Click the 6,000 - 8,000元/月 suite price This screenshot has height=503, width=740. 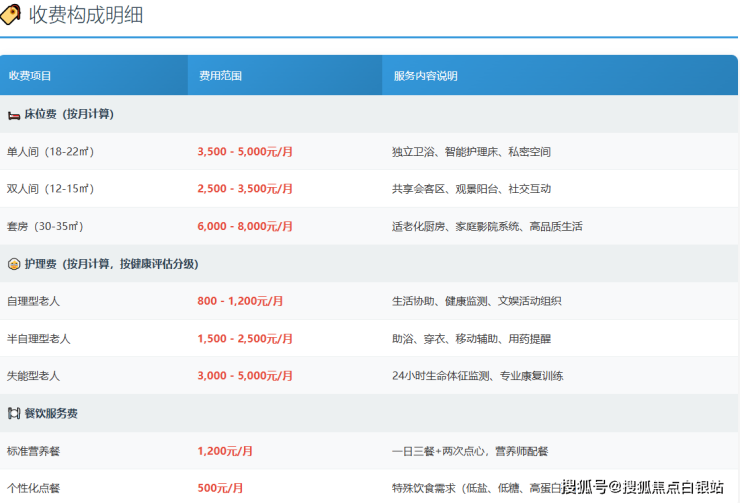[245, 227]
